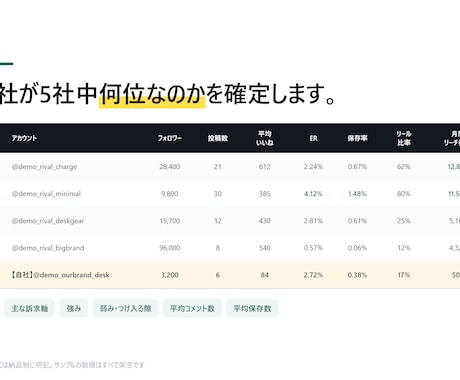Screen dimensions: 460x380
Task: Click the 投稿数 column header
Action: 218,138
